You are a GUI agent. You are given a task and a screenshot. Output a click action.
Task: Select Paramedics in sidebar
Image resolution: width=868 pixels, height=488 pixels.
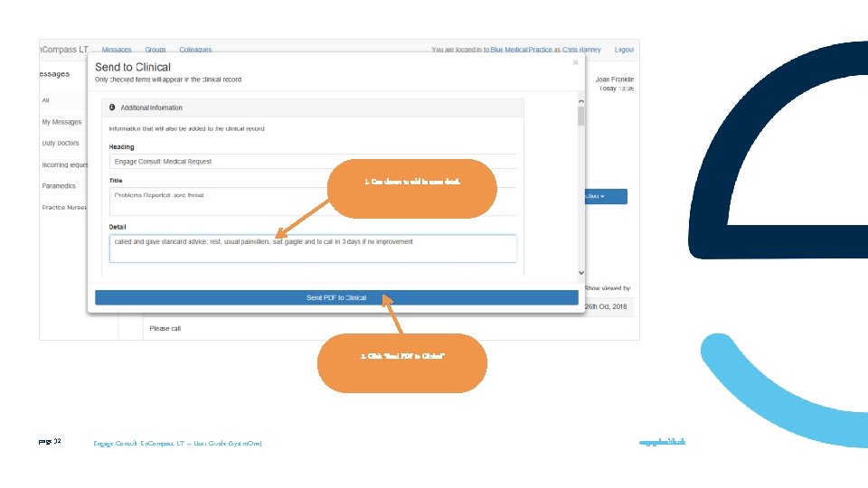coord(59,186)
